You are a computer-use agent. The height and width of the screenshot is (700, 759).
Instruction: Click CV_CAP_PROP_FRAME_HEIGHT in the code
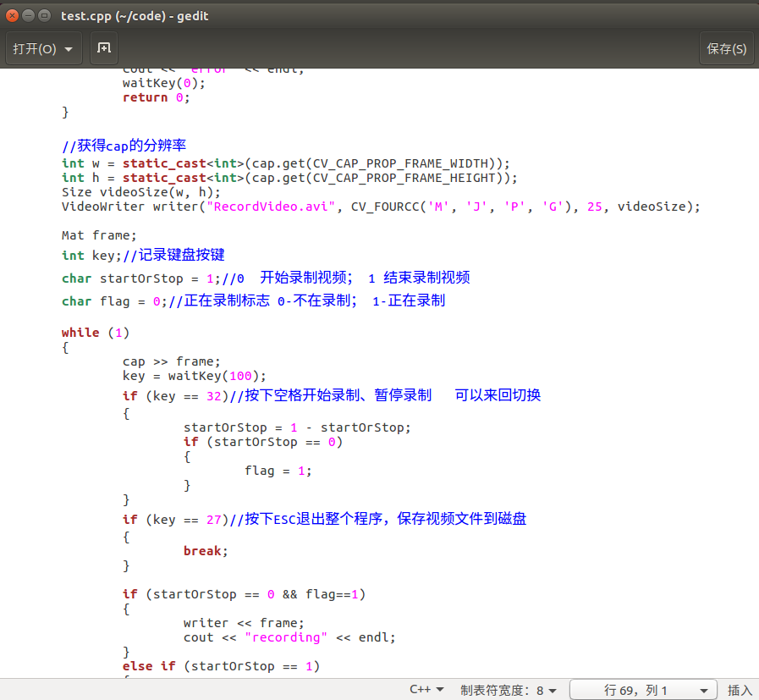(404, 178)
